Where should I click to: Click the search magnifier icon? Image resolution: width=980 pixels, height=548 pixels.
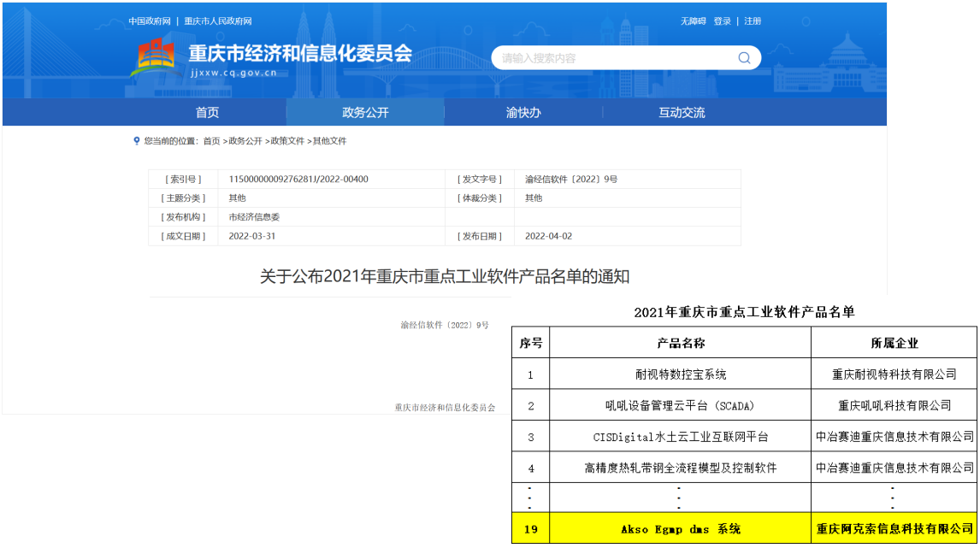744,58
